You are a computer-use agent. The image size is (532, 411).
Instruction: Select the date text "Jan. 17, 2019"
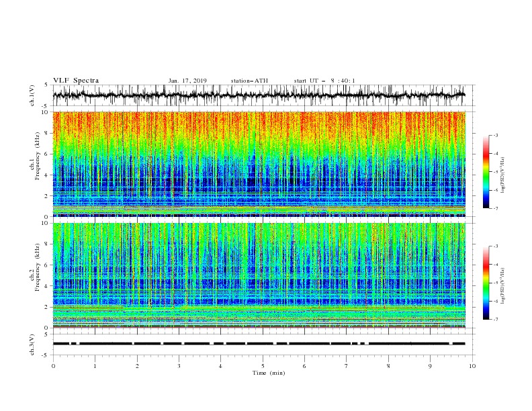click(x=187, y=81)
